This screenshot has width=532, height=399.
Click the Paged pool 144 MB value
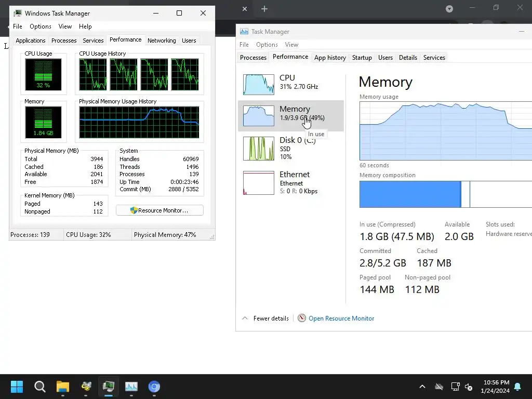click(x=377, y=289)
